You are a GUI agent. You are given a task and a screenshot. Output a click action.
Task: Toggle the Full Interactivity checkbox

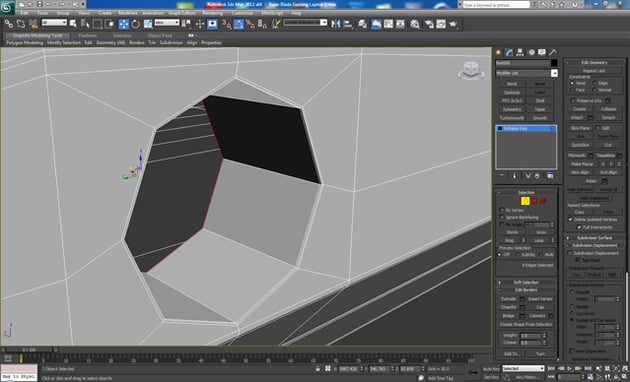pyautogui.click(x=579, y=227)
